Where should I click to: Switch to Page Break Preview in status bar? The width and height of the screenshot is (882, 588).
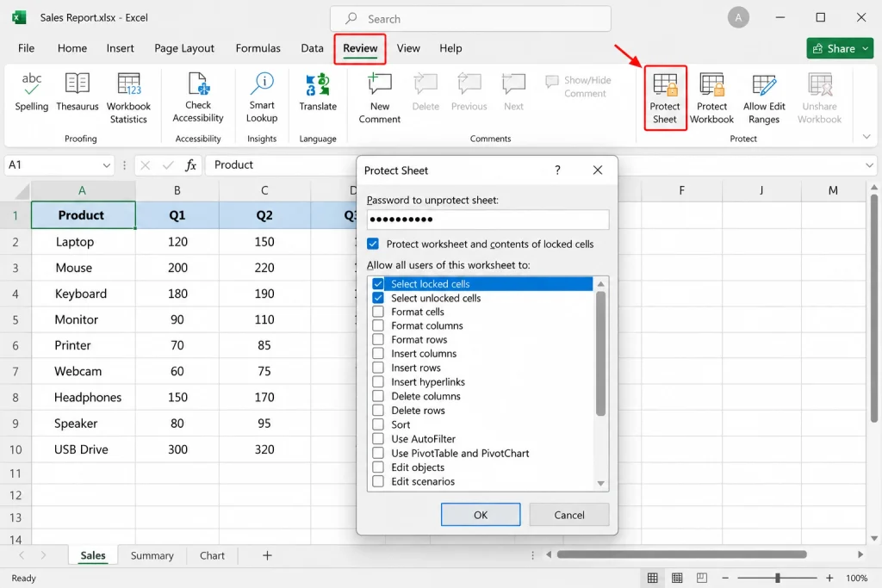[701, 578]
